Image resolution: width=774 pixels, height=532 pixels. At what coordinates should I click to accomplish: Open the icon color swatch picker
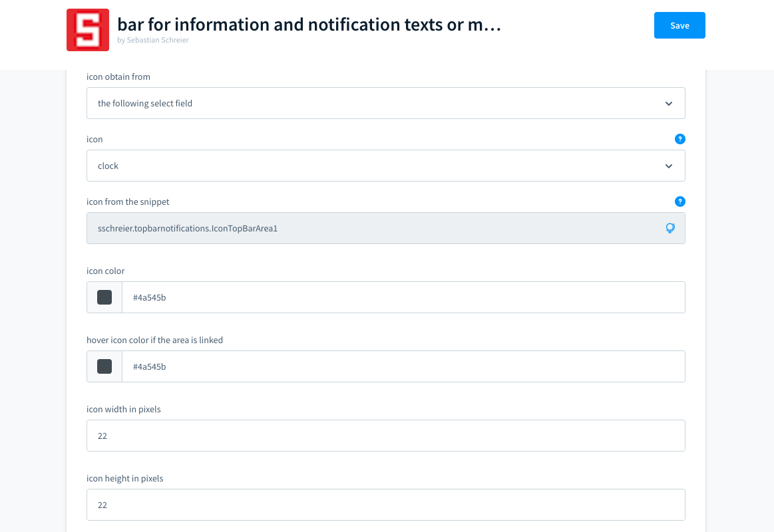104,297
